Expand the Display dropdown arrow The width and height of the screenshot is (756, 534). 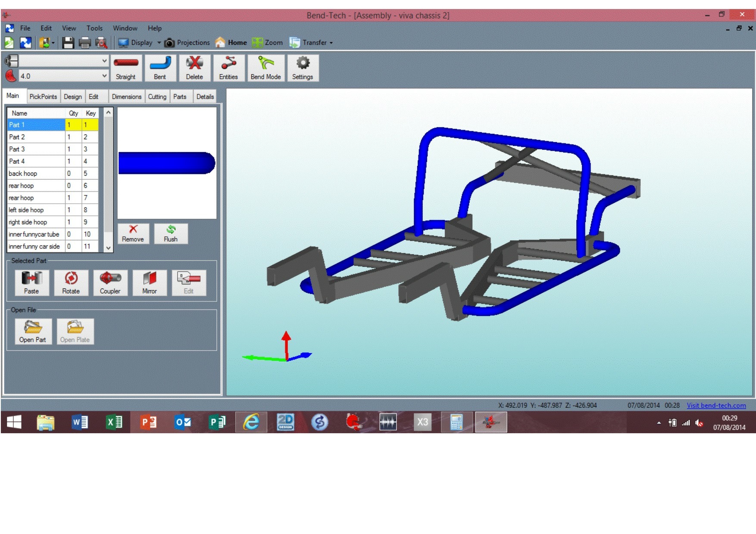(x=159, y=43)
